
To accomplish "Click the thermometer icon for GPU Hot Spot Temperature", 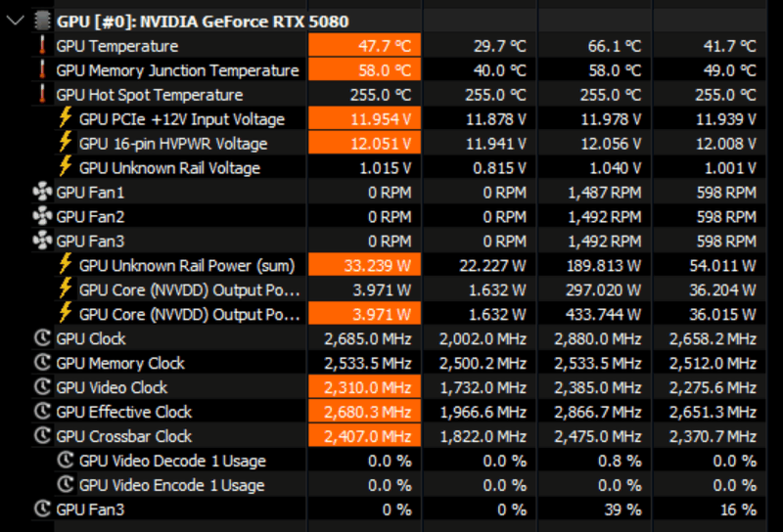I will [42, 94].
